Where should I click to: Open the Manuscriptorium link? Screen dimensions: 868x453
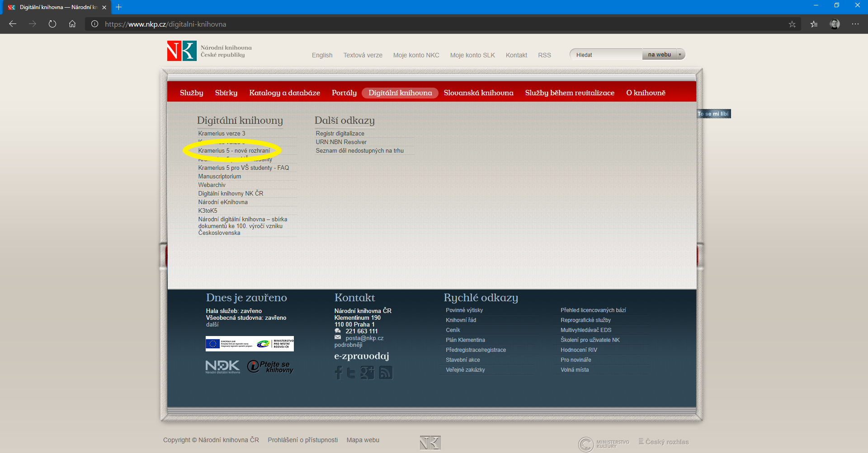219,177
